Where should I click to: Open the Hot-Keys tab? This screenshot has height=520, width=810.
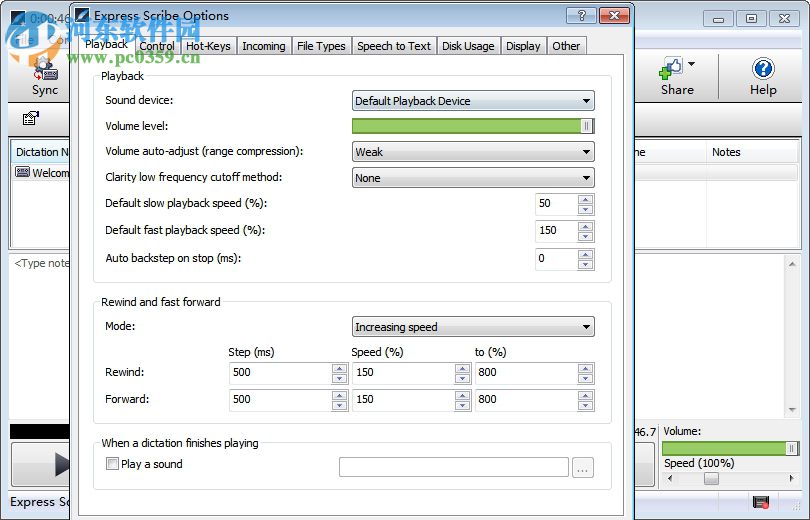coord(208,46)
